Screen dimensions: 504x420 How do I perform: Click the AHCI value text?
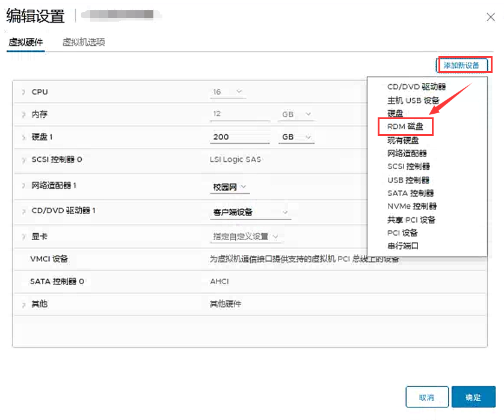(x=220, y=282)
